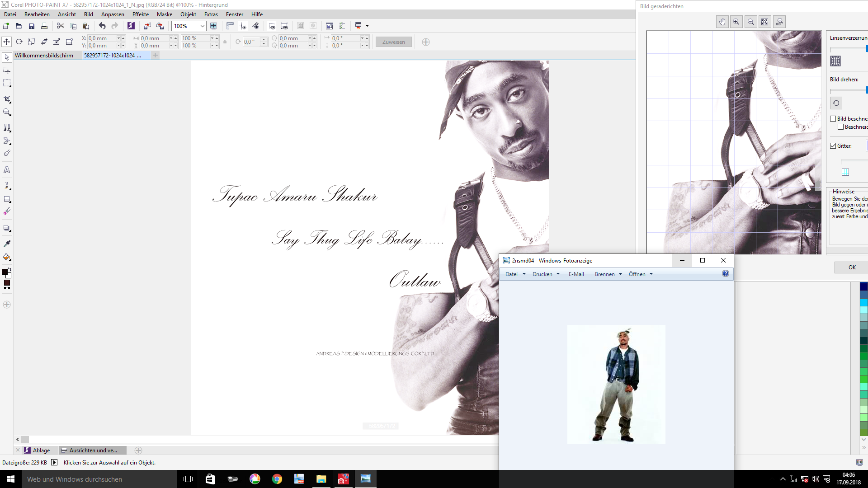Click the Print icon in toolbar

pyautogui.click(x=44, y=26)
